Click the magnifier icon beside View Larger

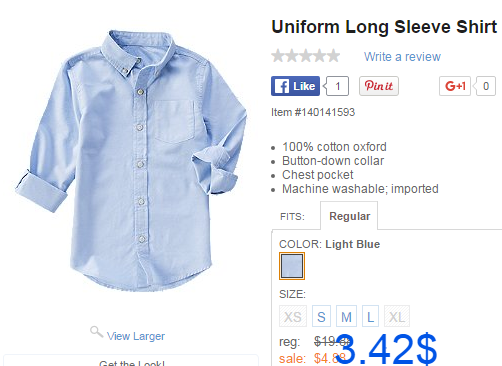coord(96,332)
